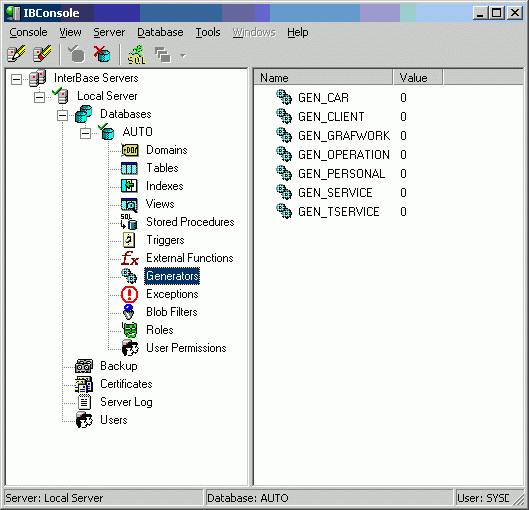This screenshot has height=510, width=529.
Task: Sort by the Name column header
Action: (x=323, y=77)
